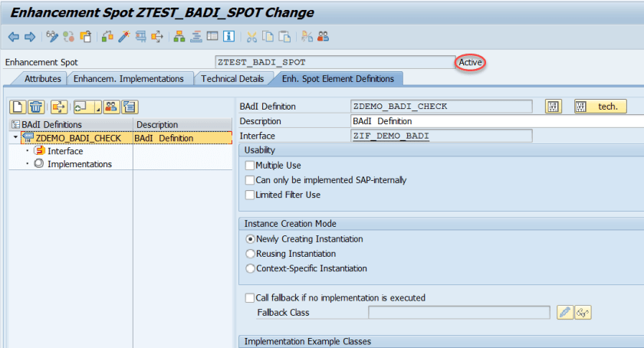Go forward with the right arrow icon

30,37
